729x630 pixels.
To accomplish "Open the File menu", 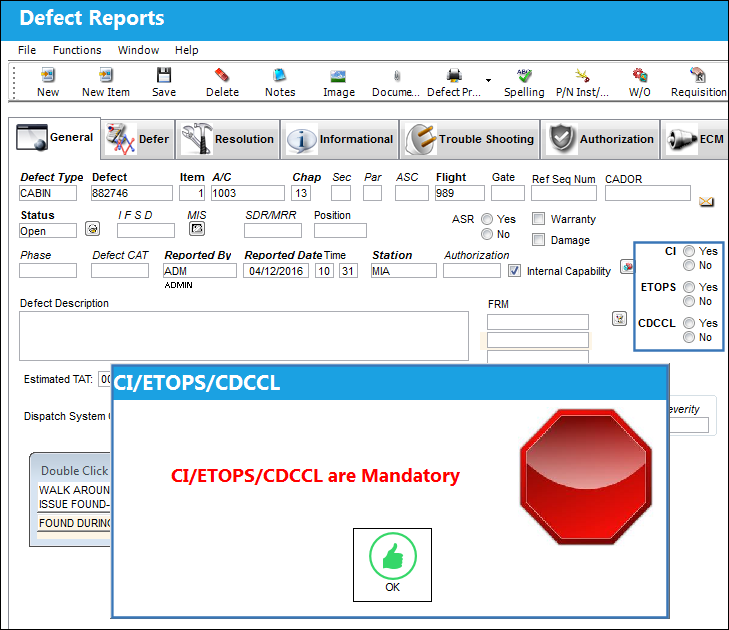I will tap(27, 50).
